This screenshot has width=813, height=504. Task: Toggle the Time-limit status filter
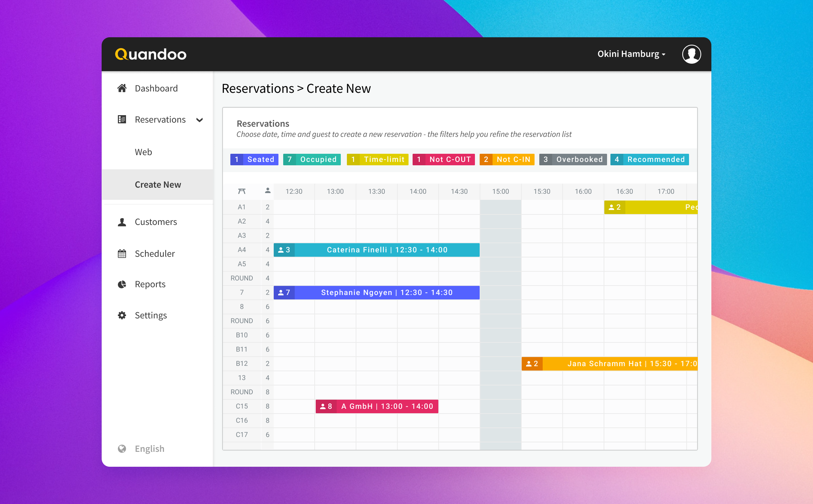378,160
